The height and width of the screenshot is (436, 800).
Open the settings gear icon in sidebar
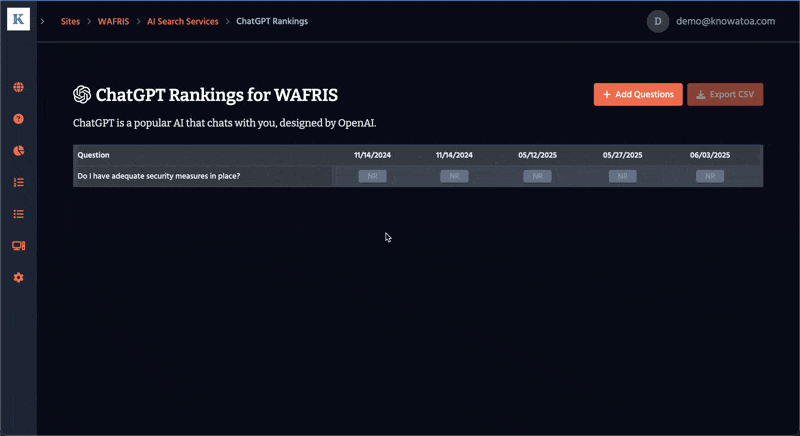tap(18, 277)
